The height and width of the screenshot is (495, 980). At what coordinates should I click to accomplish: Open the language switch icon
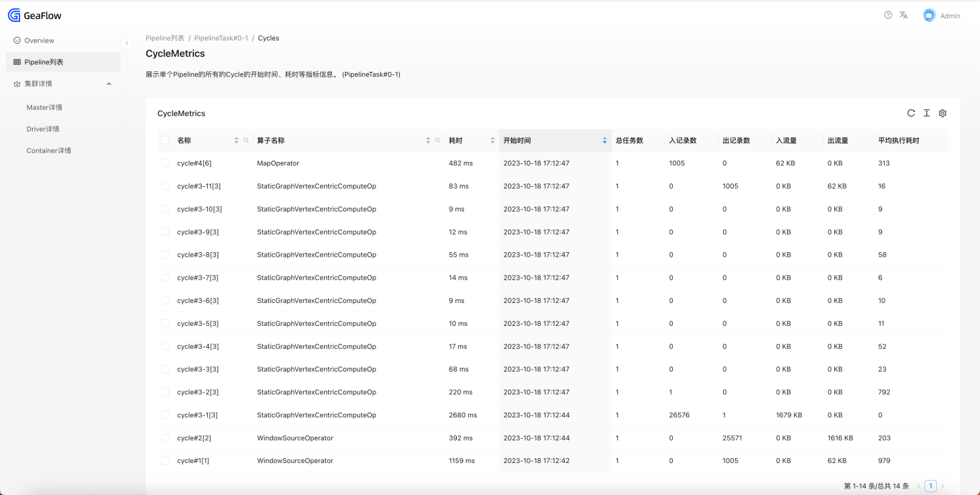(x=904, y=15)
